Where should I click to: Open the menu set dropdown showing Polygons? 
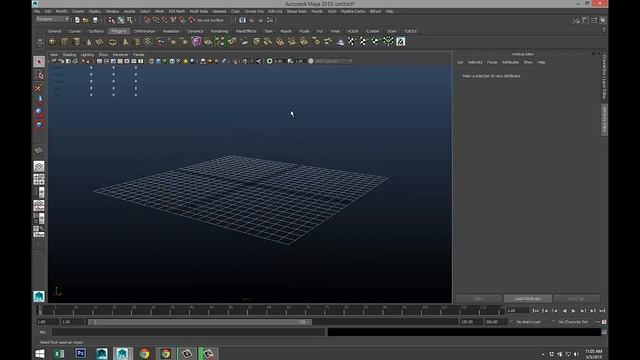pyautogui.click(x=53, y=19)
